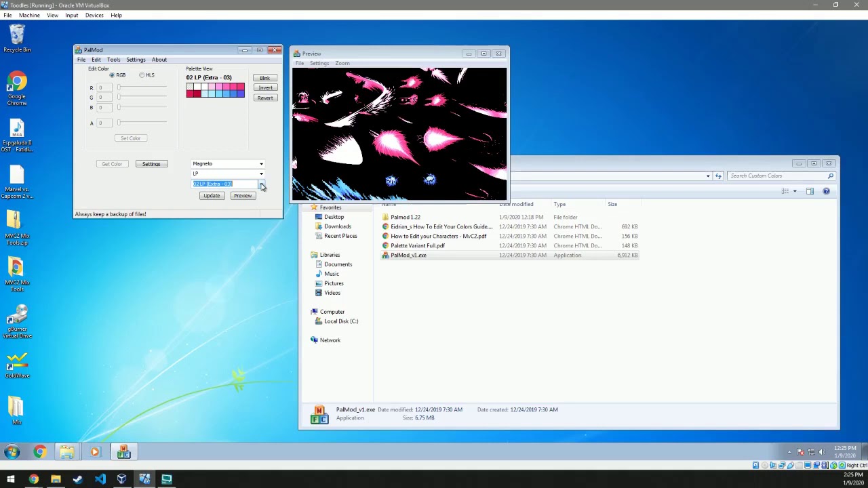Open the Windows 7 Start orb in VM

coord(12,451)
